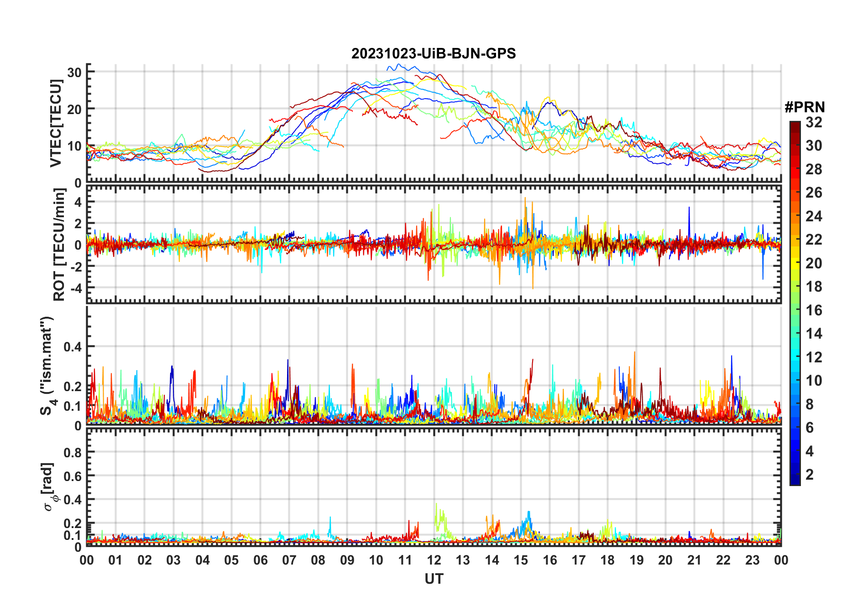Click the UT axis tick label 07
This screenshot has height=607, width=868.
(x=289, y=560)
